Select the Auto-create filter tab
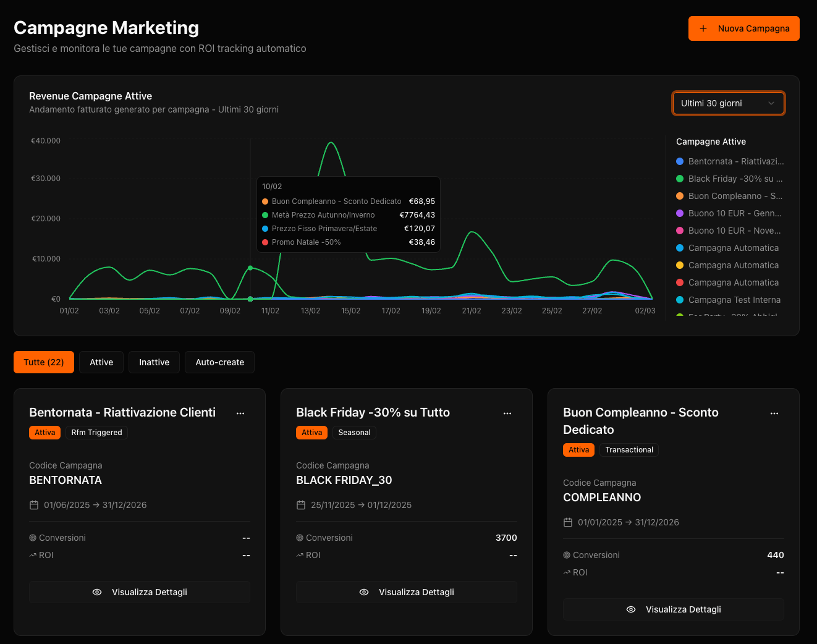The image size is (817, 644). click(x=219, y=362)
